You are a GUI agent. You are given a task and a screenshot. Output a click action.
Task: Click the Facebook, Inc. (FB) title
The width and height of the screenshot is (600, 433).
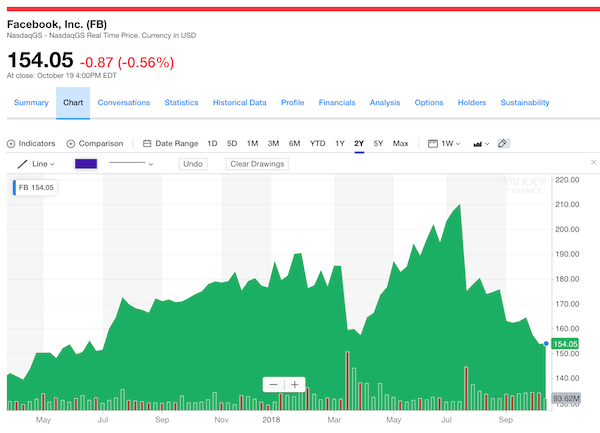(x=57, y=24)
